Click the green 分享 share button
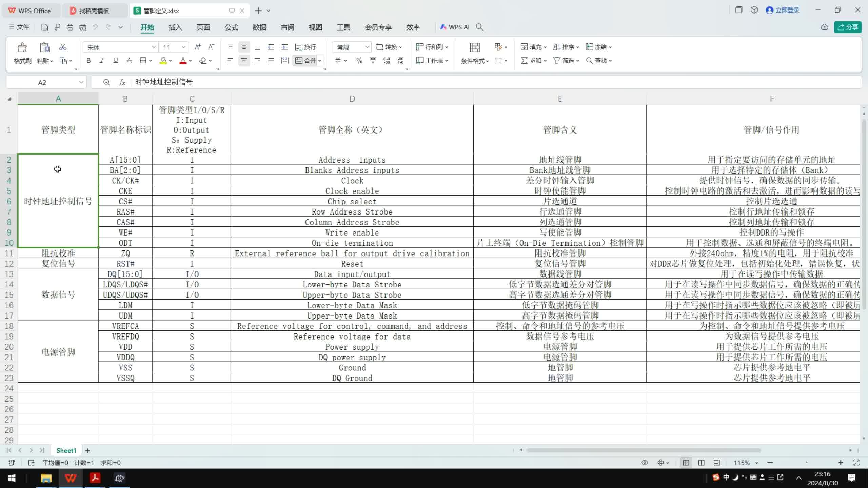Screen dimensions: 868x488 pyautogui.click(x=848, y=27)
